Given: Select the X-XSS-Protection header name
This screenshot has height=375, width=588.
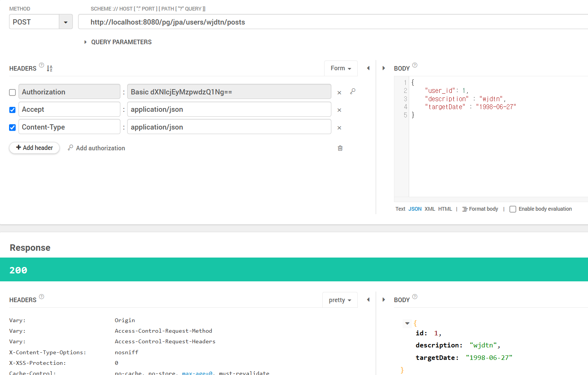Looking at the screenshot, I should (37, 363).
